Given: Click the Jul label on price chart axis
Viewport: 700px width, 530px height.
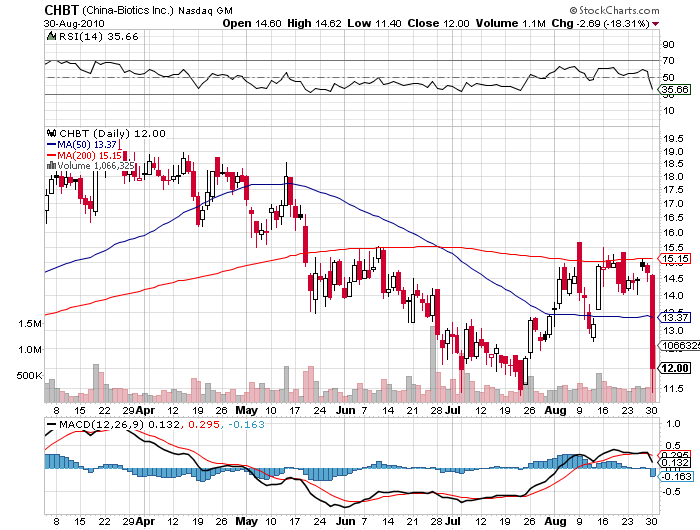Looking at the screenshot, I should click(x=453, y=410).
